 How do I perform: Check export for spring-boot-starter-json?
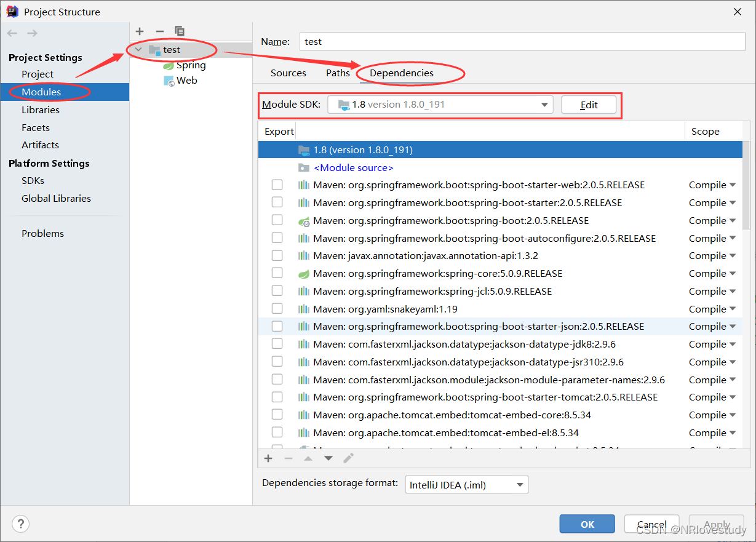277,326
